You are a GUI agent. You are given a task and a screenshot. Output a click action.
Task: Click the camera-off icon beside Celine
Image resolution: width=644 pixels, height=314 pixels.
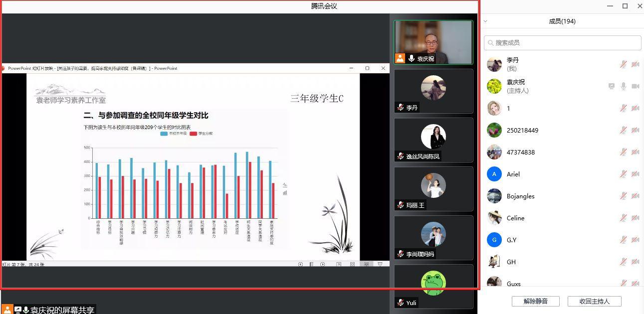[635, 218]
